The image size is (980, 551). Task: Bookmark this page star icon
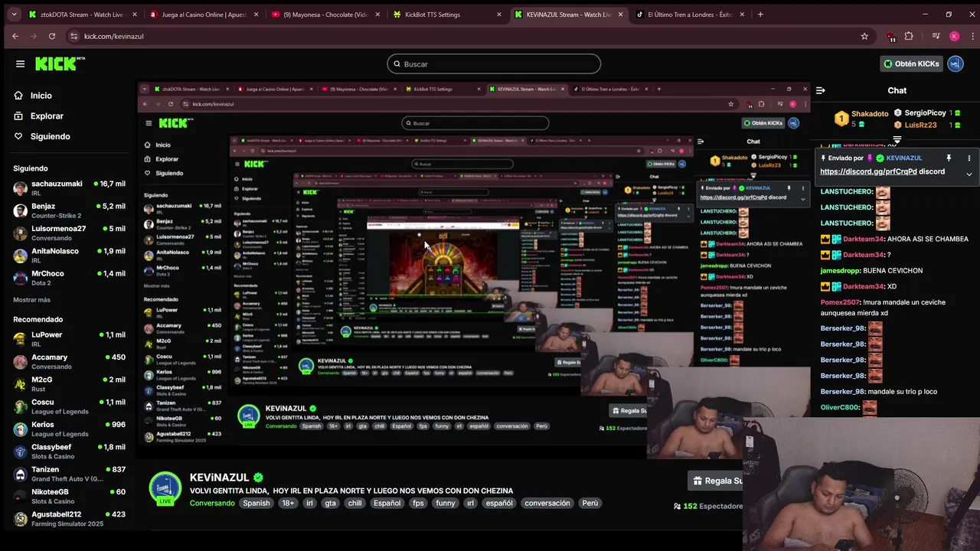(864, 36)
